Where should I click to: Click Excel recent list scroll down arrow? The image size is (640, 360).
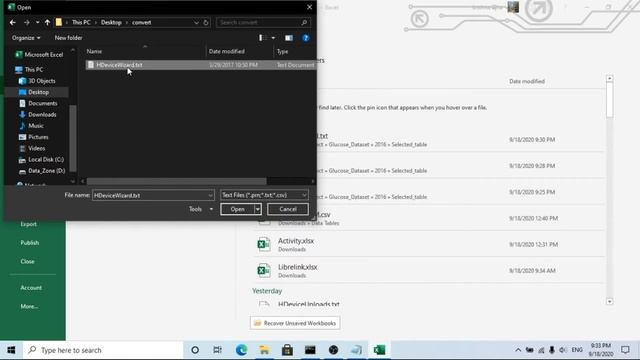click(x=610, y=302)
